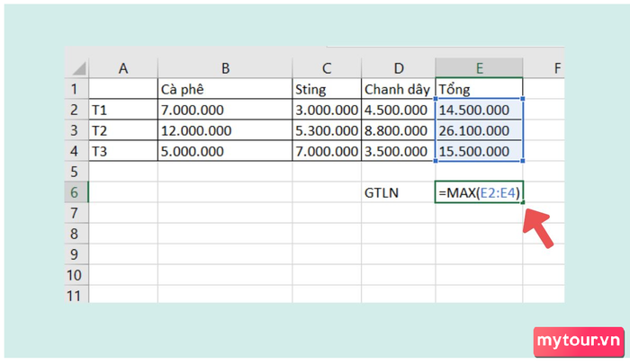
Task: Select row 10 header
Action: point(76,275)
